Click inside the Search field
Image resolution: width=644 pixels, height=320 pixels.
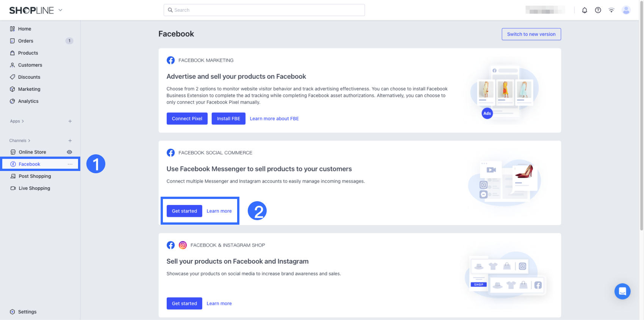(264, 10)
